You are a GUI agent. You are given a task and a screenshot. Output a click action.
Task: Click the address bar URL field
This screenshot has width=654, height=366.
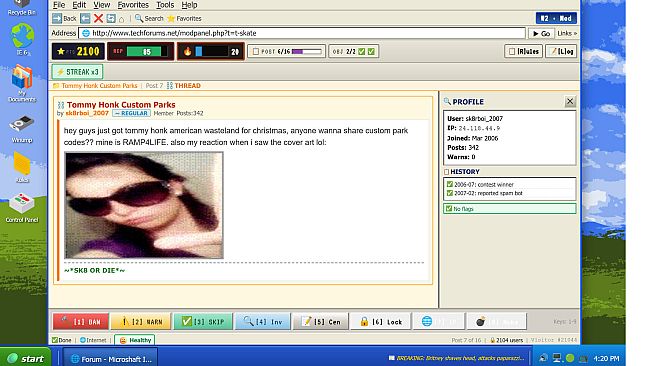coord(302,33)
